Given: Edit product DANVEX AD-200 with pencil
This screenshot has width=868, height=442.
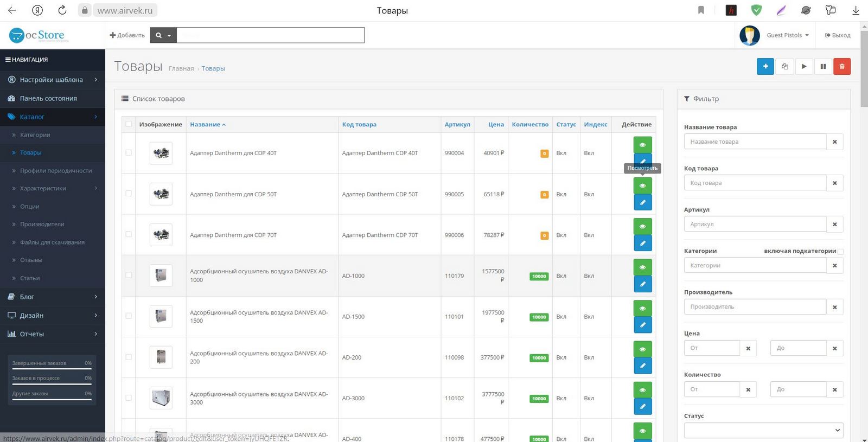Looking at the screenshot, I should pos(642,366).
